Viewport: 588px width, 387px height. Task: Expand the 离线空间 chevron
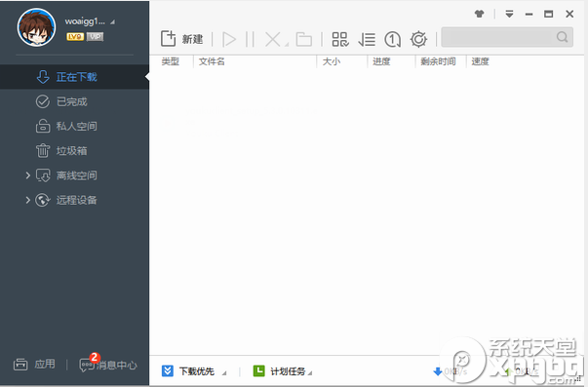pyautogui.click(x=27, y=175)
